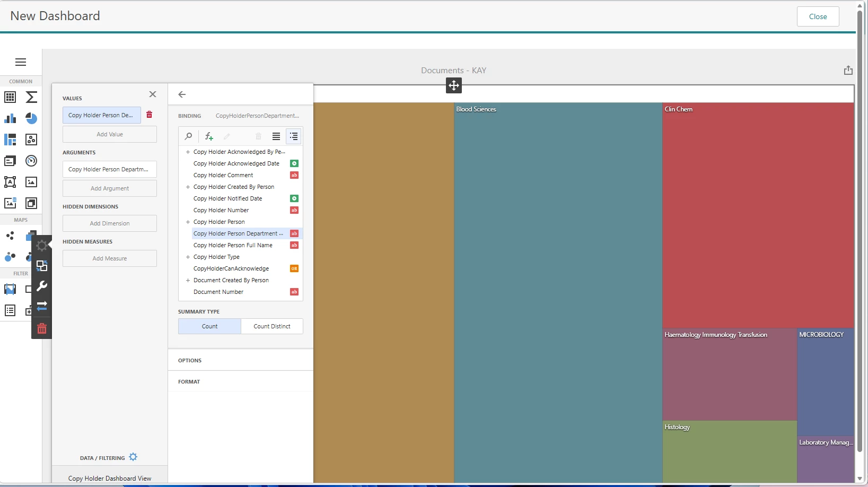Screen dimensions: 868x487
Task: Add a Treemap item from toolbox
Action: point(10,140)
